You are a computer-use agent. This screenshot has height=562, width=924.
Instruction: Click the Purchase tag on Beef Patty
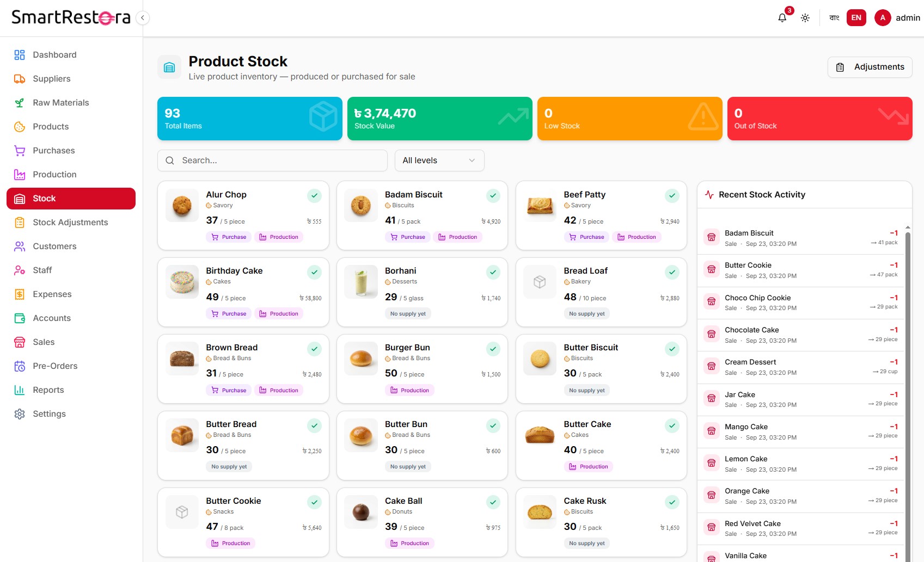pos(587,237)
